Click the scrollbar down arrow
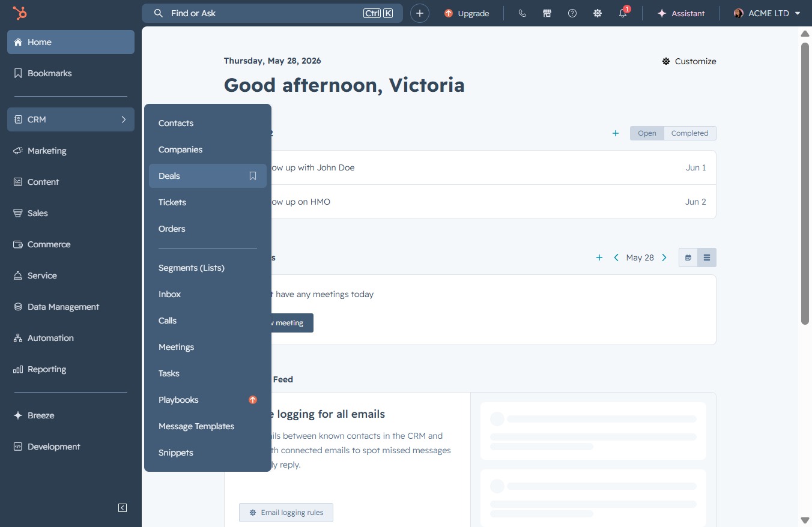 (805, 520)
